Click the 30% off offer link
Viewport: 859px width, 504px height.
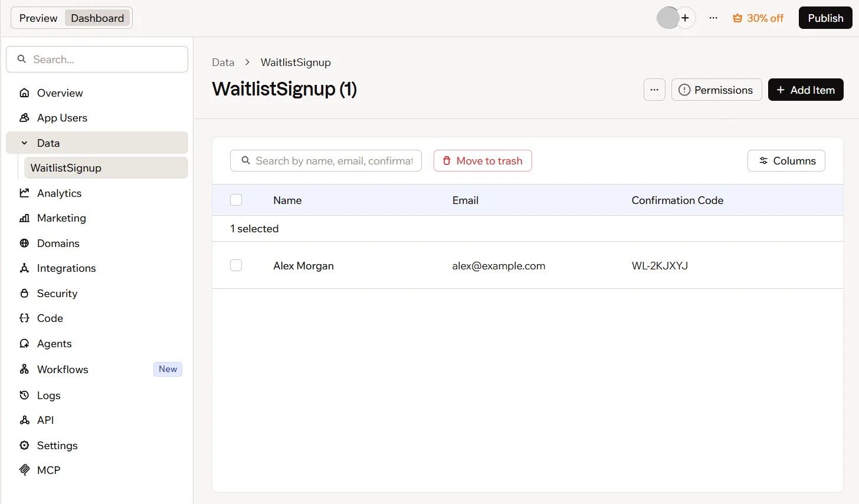click(x=758, y=18)
